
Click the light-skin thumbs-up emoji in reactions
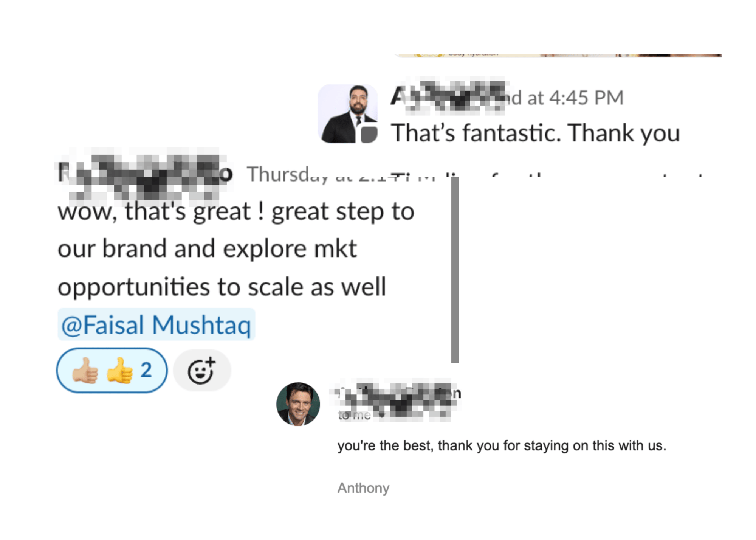pyautogui.click(x=85, y=371)
